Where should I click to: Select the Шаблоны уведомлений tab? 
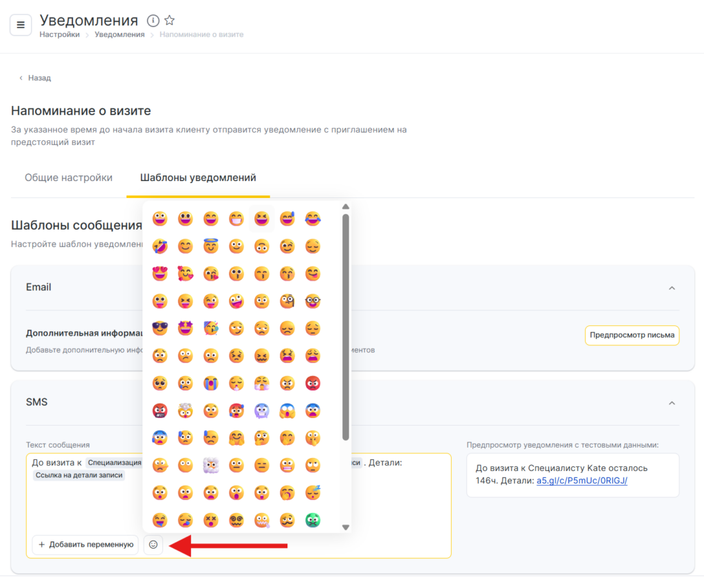coord(198,177)
